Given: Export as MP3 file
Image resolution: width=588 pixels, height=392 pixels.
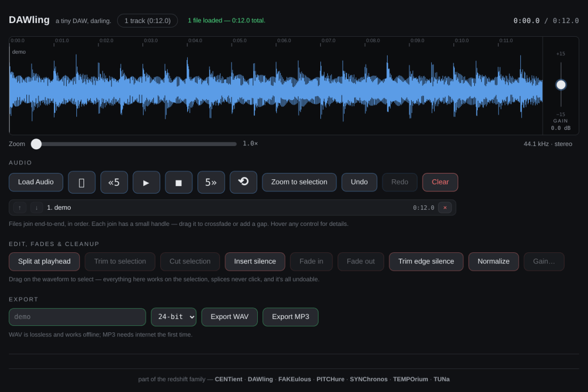Looking at the screenshot, I should [291, 317].
